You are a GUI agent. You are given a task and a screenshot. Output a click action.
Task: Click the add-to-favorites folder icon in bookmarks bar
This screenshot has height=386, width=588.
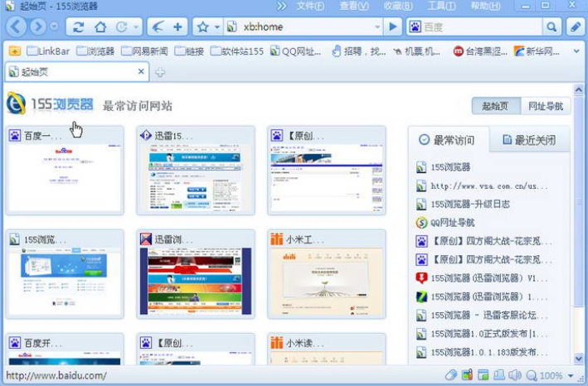click(15, 51)
